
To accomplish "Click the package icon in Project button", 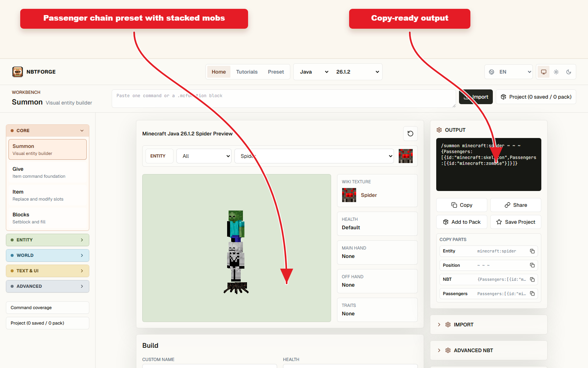I will pyautogui.click(x=503, y=97).
